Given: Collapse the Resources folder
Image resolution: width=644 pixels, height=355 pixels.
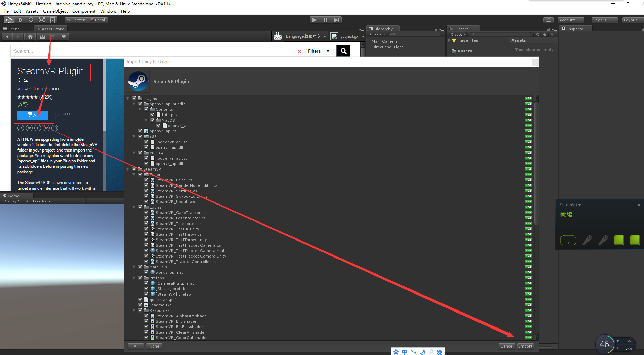Looking at the screenshot, I should tap(134, 310).
